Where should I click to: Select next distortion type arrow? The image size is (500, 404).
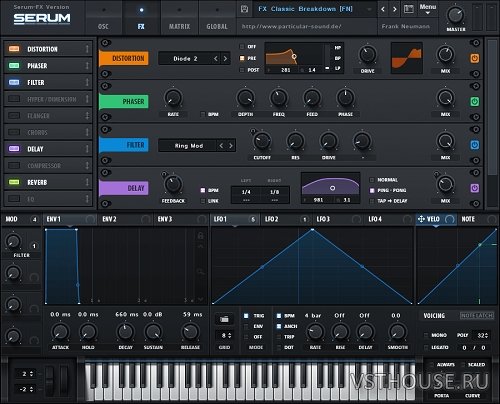point(226,59)
